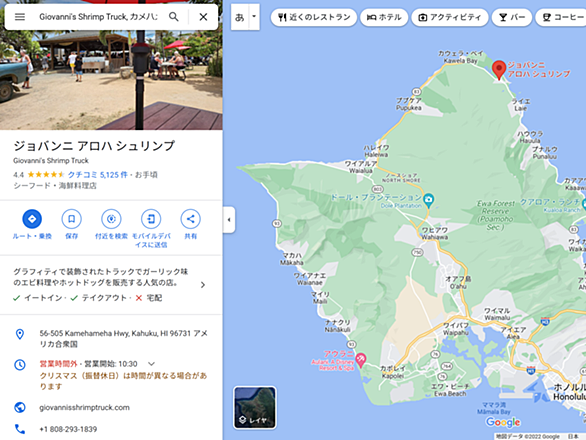This screenshot has height=440, width=586.
Task: Filter by ホテル chip
Action: click(x=384, y=17)
